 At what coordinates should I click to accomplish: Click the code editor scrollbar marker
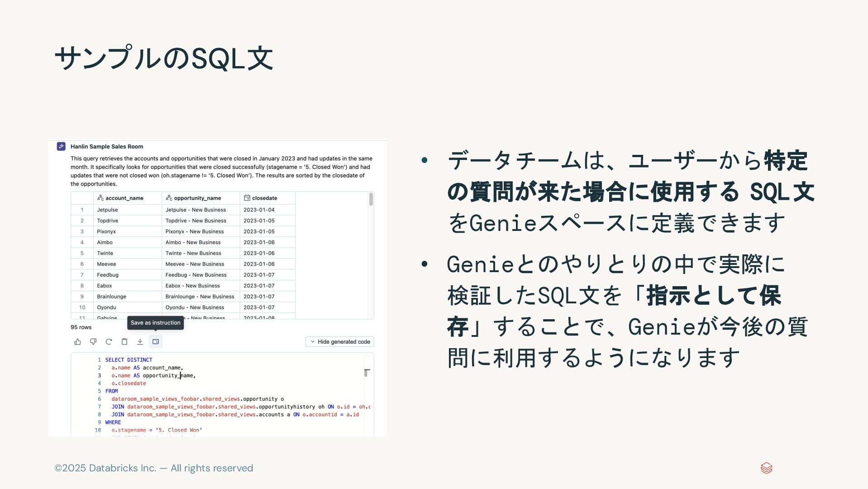pyautogui.click(x=367, y=373)
